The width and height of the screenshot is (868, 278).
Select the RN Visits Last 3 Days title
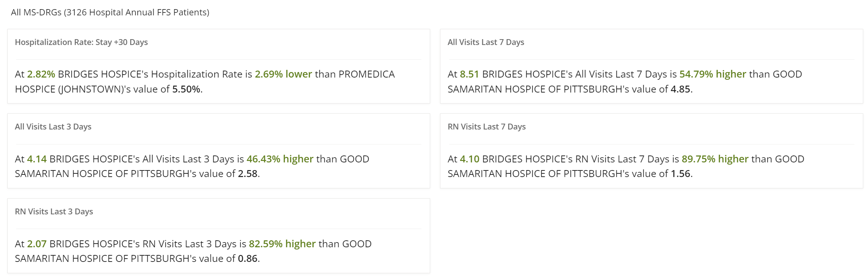click(x=54, y=211)
